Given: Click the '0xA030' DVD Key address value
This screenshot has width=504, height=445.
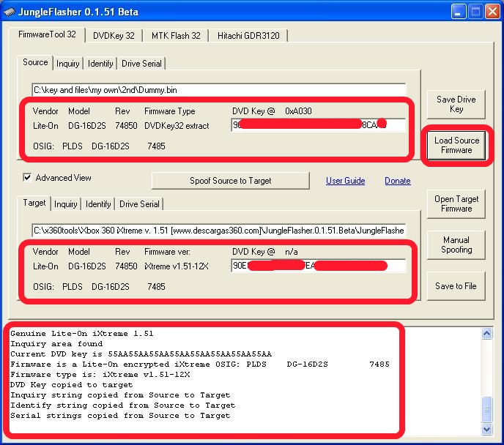Looking at the screenshot, I should point(298,111).
